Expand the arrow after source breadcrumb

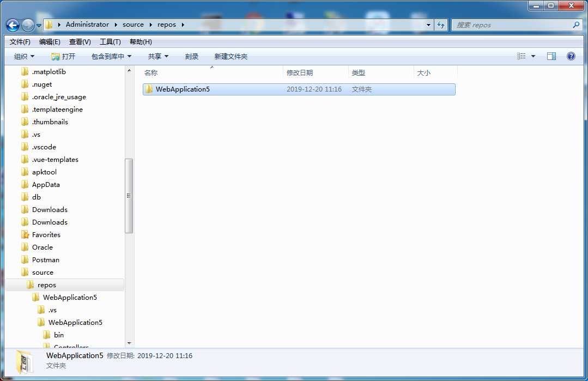point(151,25)
